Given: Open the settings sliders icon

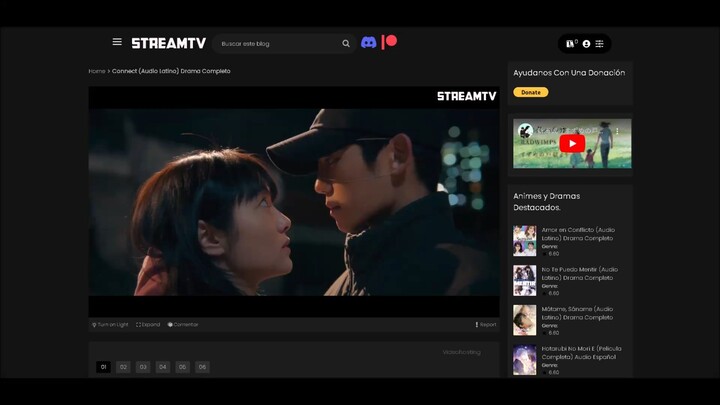Looking at the screenshot, I should coord(600,44).
